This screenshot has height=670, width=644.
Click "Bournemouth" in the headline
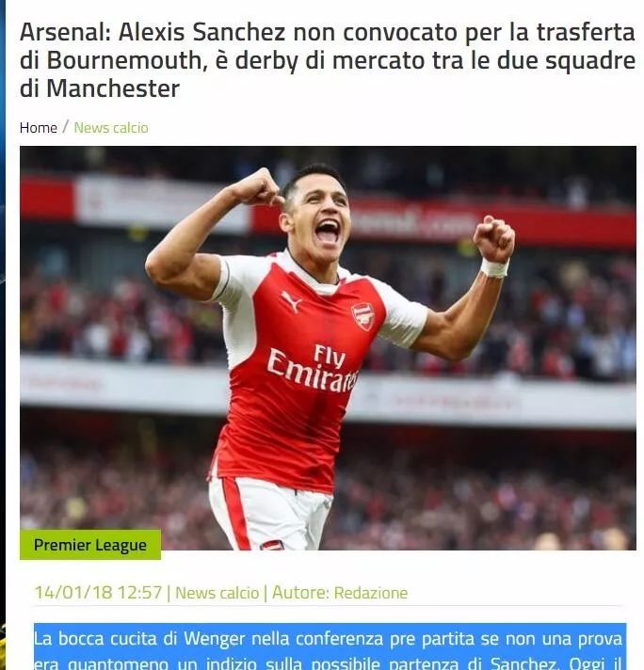[x=123, y=60]
